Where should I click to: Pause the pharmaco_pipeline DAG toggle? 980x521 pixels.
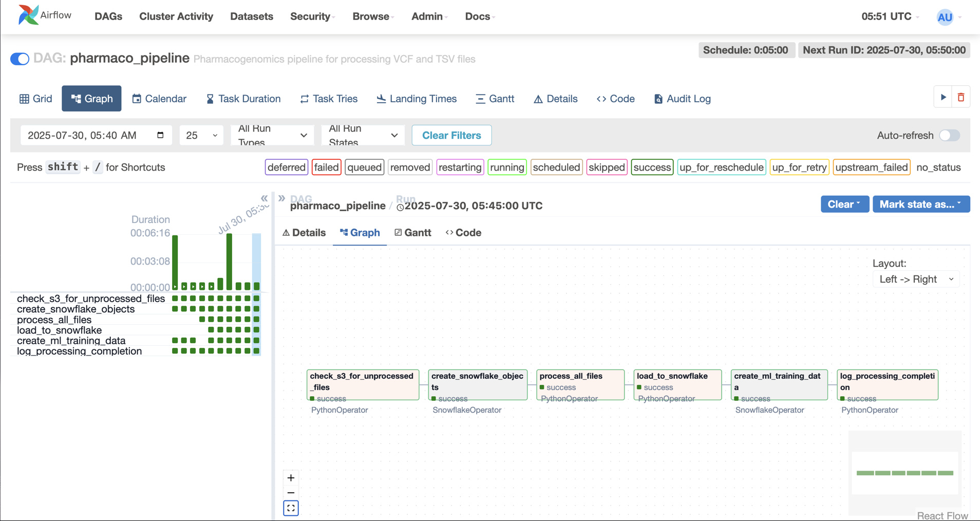19,59
